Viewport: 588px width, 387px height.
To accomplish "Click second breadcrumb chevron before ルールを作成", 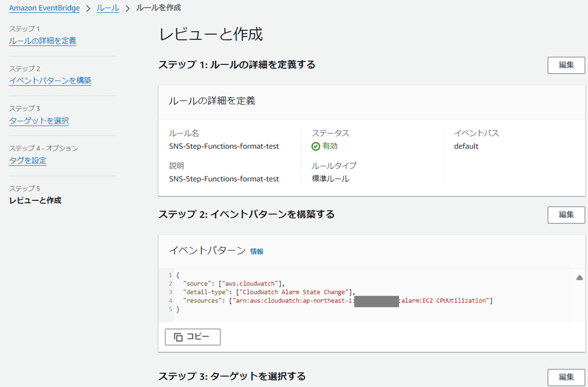I will click(x=128, y=8).
